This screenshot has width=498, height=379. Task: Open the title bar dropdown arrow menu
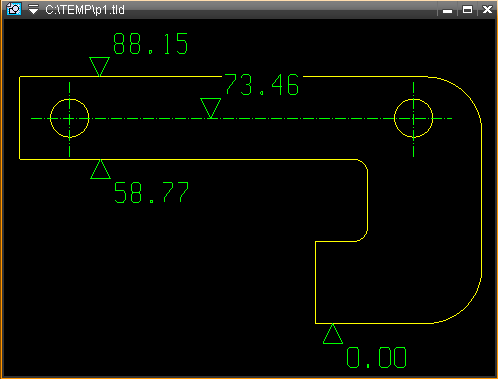coord(33,9)
